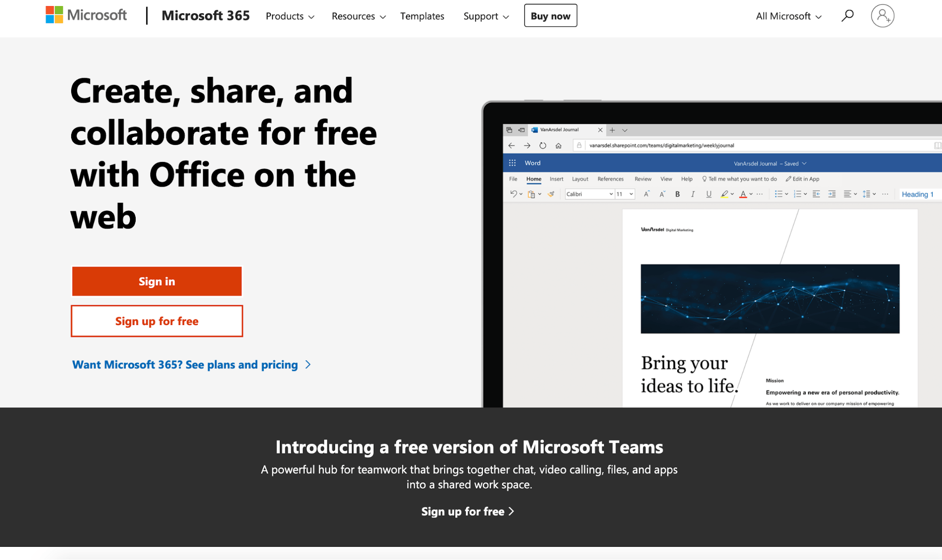
Task: Click the browser home icon in mockup
Action: pos(558,146)
